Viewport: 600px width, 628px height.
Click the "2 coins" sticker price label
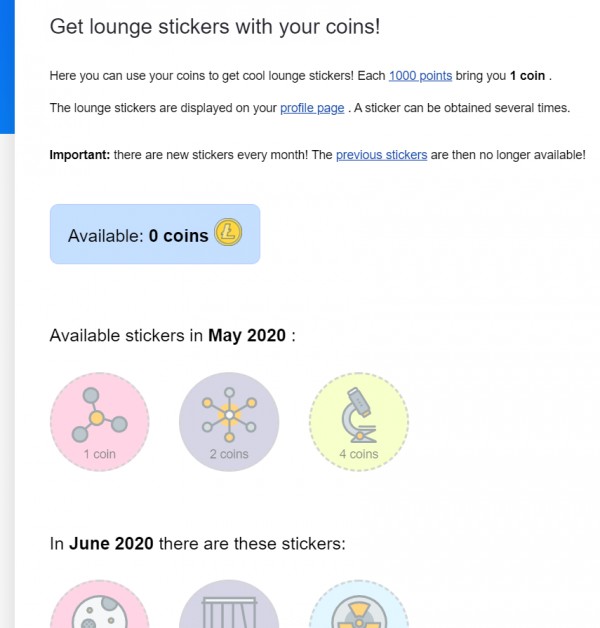[x=229, y=454]
